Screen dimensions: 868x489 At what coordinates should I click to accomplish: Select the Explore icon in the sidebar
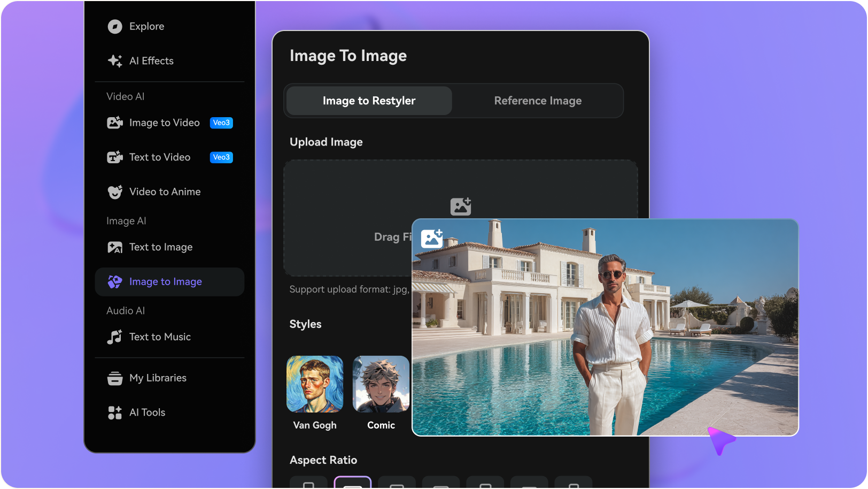coord(117,26)
